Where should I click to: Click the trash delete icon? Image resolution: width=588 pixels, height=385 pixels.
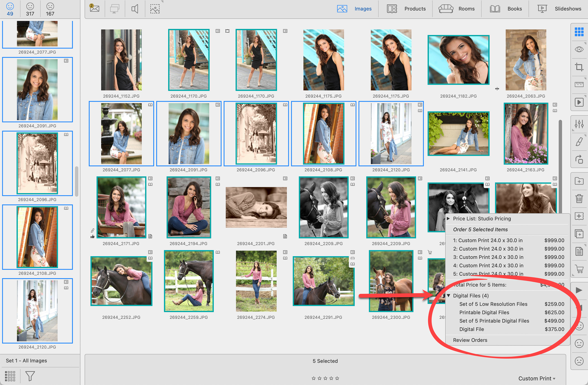[x=579, y=198]
